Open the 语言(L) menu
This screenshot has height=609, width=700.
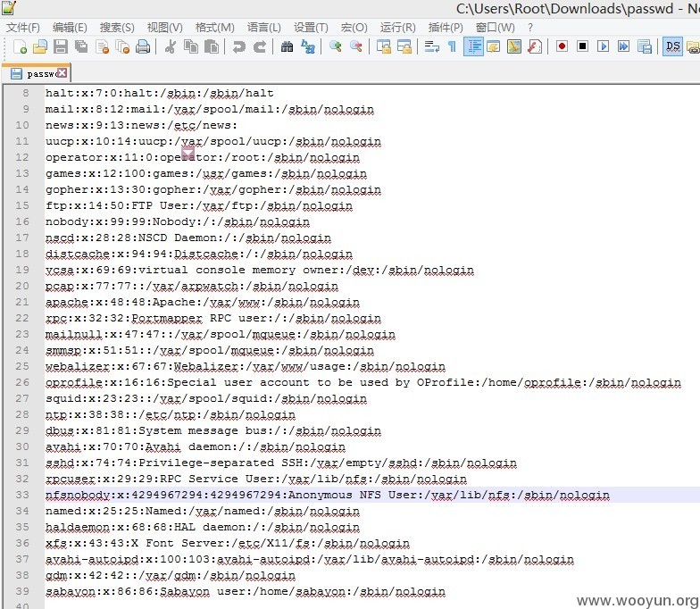coord(264,28)
